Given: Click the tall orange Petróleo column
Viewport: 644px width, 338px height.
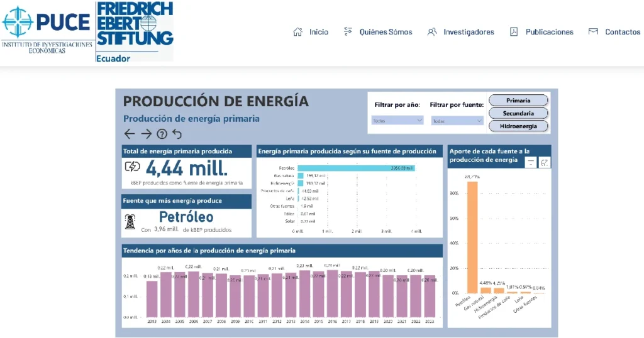Looking at the screenshot, I should (x=472, y=237).
